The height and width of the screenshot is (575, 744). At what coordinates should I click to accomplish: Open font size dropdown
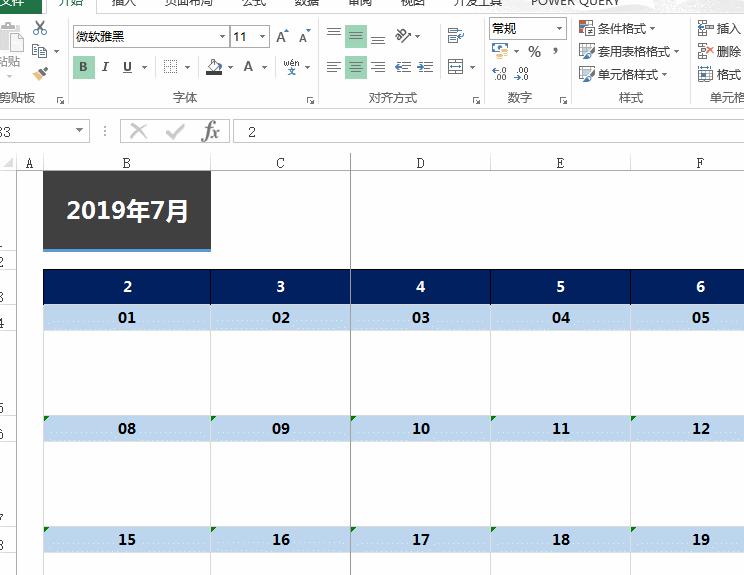point(262,37)
